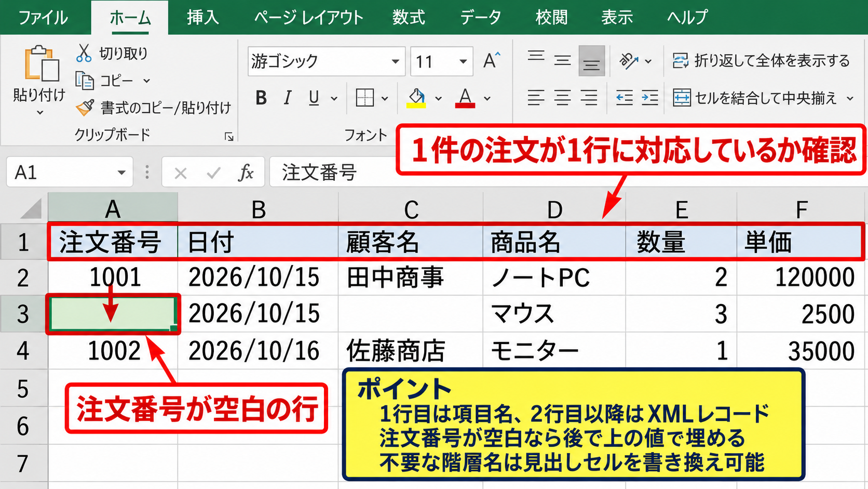Apply the red font color A
Screen dimensions: 868x489
(x=465, y=98)
